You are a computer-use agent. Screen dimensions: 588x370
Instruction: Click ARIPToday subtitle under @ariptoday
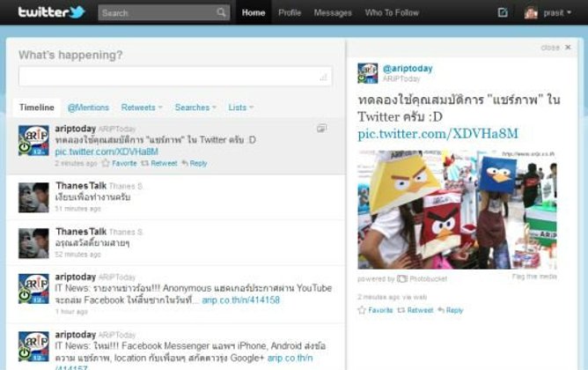(401, 78)
